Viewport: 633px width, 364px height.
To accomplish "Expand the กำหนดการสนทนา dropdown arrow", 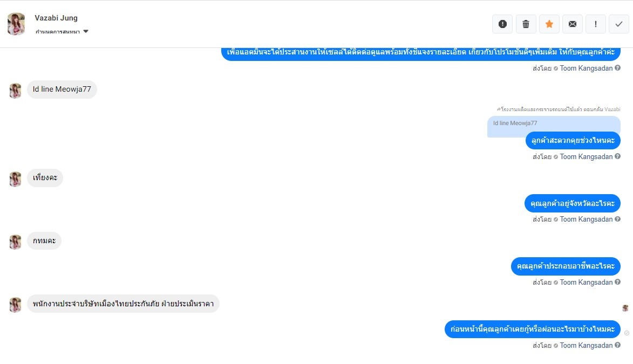I will click(86, 31).
